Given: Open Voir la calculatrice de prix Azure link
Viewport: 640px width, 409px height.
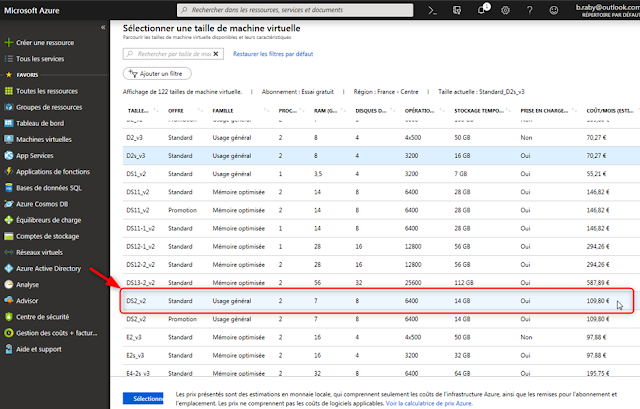Looking at the screenshot, I should tap(429, 403).
